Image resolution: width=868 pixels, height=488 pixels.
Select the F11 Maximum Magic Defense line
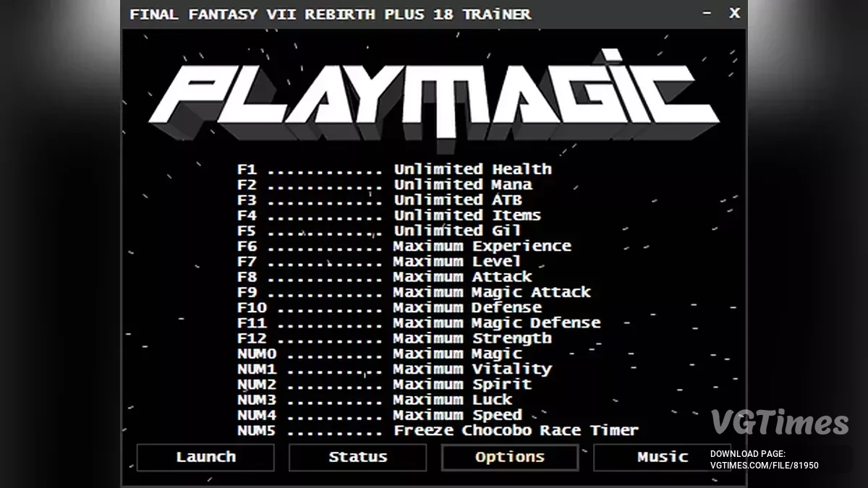coord(419,322)
